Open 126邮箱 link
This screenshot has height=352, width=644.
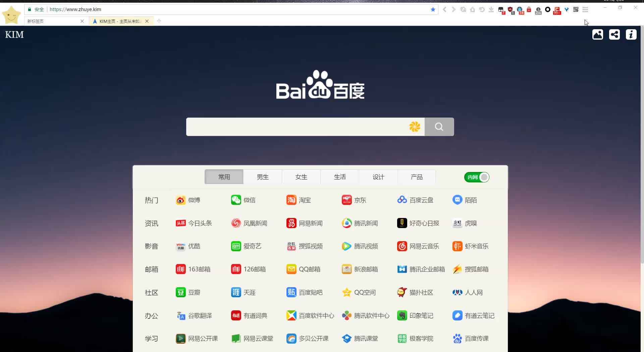coord(249,269)
